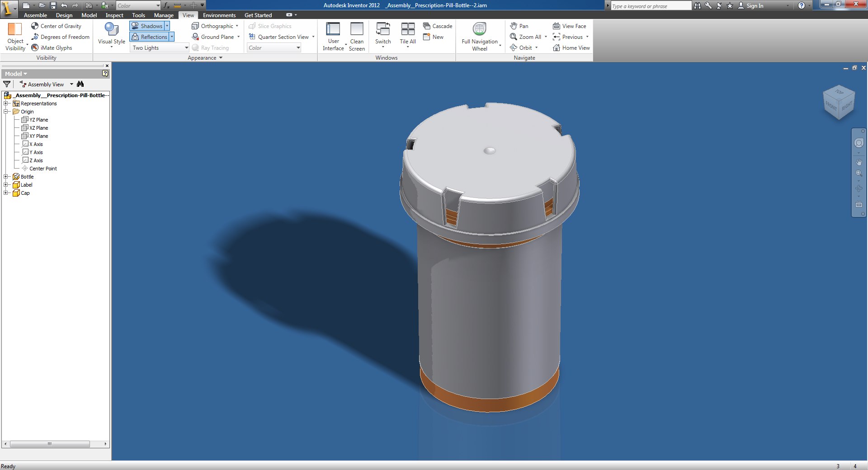Select the Orbit tool in the ribbon
868x470 pixels.
tap(521, 48)
